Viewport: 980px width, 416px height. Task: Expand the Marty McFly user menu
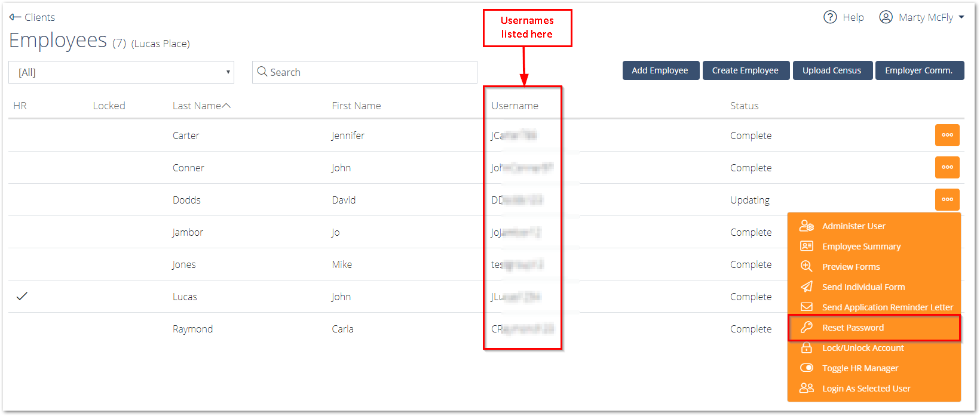[921, 17]
